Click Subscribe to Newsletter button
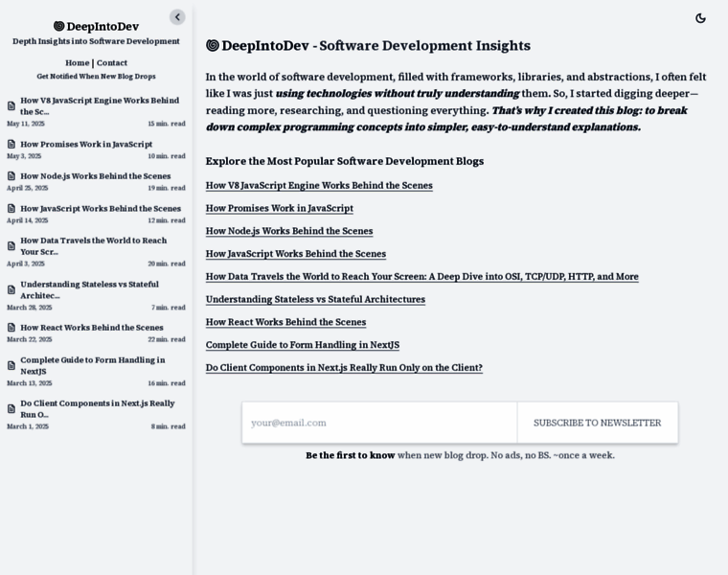728x575 pixels. click(597, 423)
